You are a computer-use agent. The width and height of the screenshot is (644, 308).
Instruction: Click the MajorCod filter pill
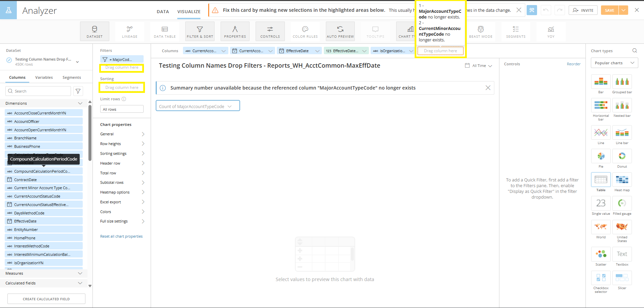tap(122, 59)
